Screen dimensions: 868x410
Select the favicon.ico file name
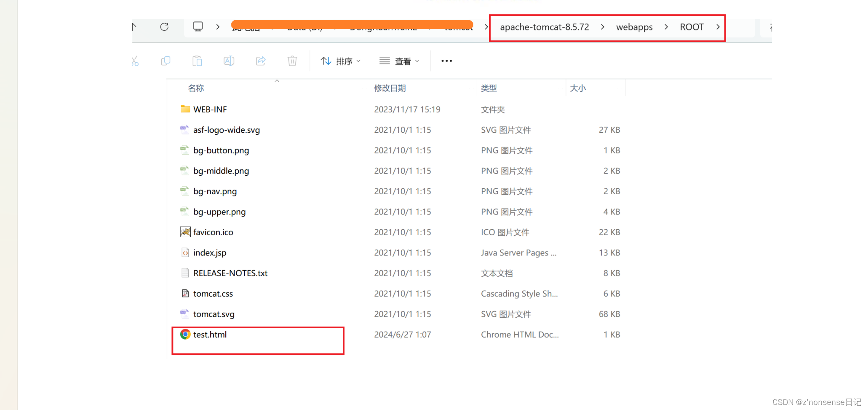click(x=213, y=232)
